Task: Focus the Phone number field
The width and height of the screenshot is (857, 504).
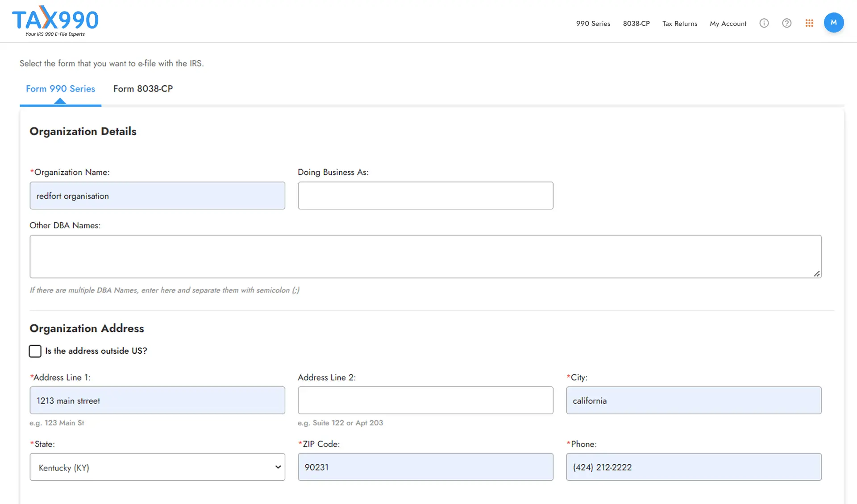Action: pos(694,467)
